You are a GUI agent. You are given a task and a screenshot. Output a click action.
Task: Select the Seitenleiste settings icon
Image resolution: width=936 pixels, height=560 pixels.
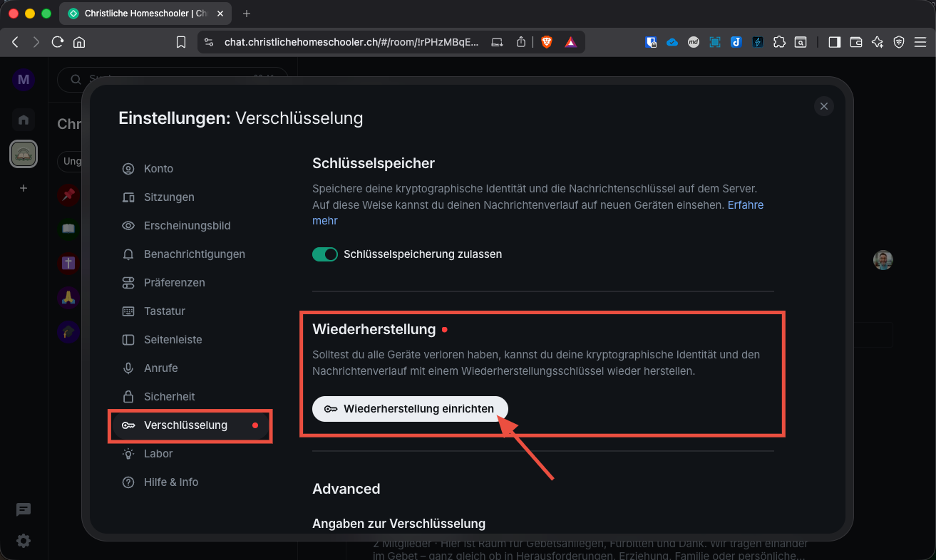[128, 339]
